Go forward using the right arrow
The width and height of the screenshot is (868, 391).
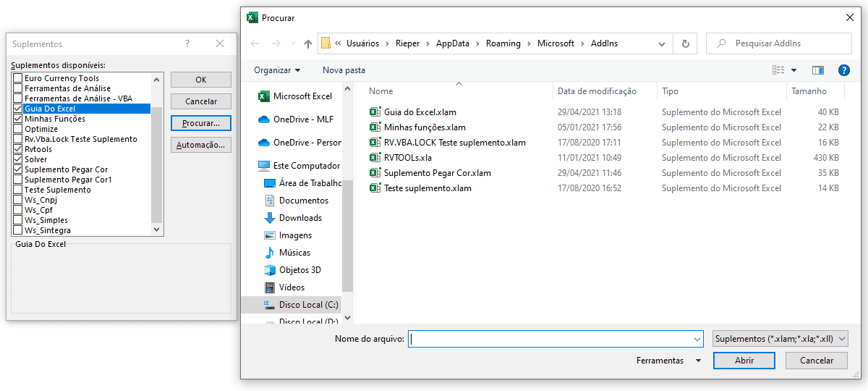275,43
